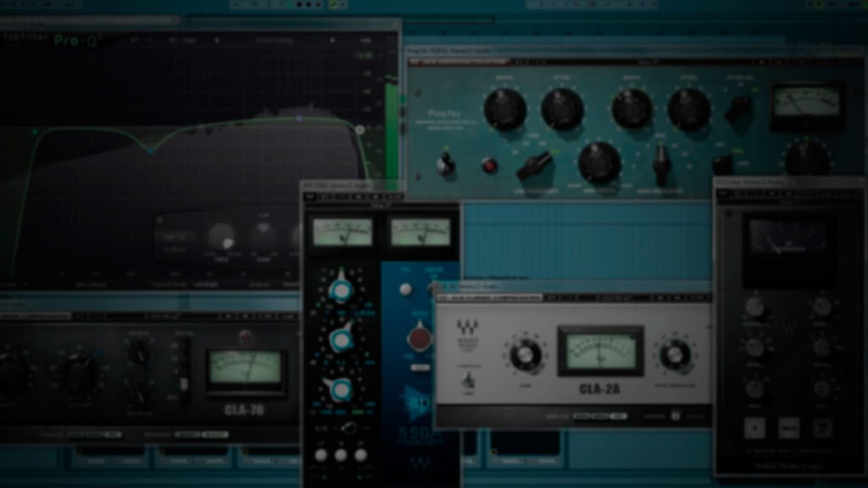
Task: Click the API 550A top band knob
Action: pos(341,288)
